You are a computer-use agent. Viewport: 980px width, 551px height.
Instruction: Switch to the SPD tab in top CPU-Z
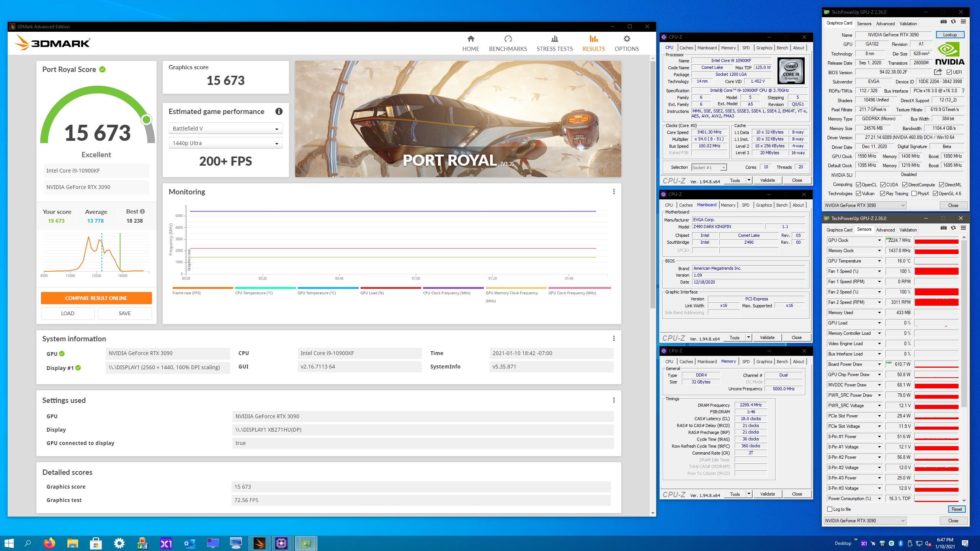(746, 48)
